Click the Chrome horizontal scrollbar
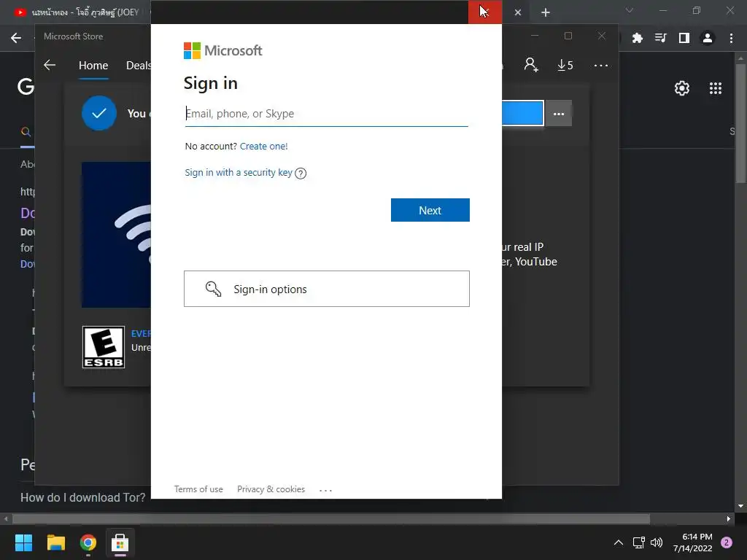747x560 pixels. (x=331, y=518)
